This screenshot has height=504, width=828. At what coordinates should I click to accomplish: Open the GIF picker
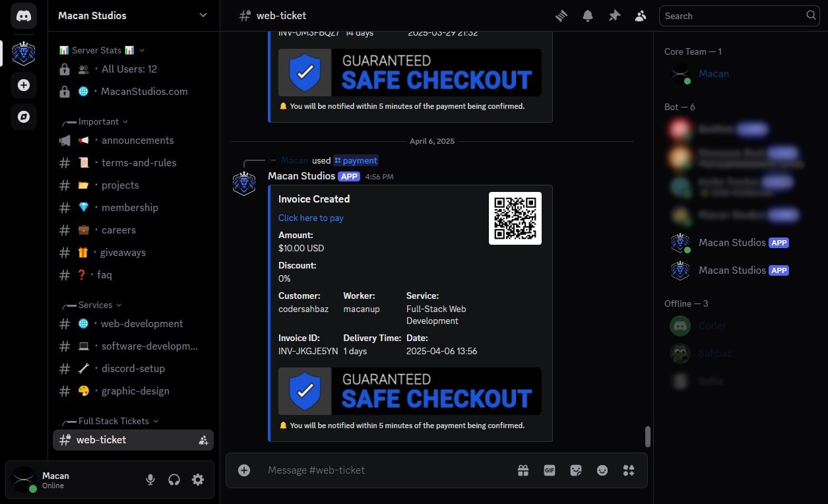click(x=550, y=470)
